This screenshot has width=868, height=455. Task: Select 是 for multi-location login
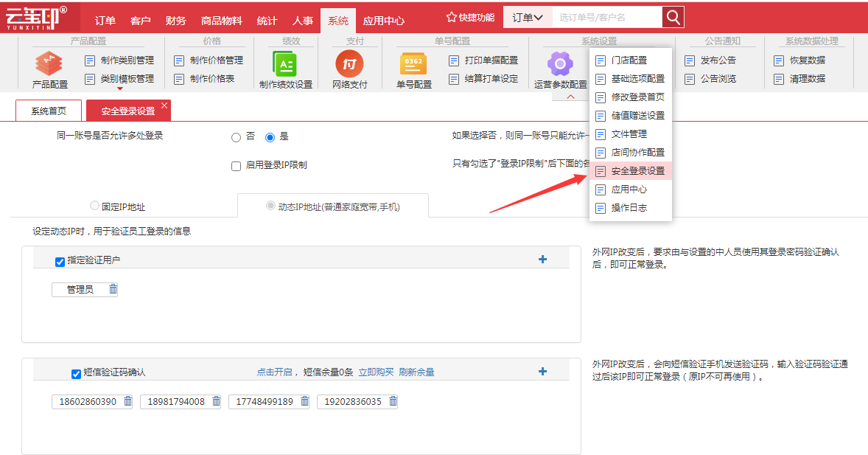click(x=270, y=137)
